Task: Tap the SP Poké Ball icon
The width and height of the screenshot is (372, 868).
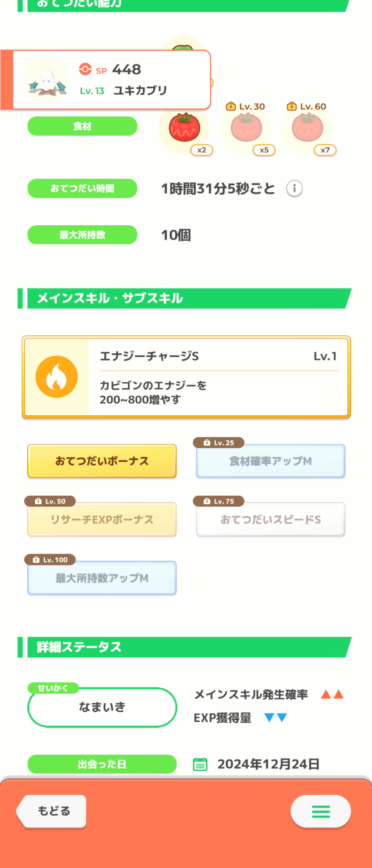Action: click(x=85, y=69)
